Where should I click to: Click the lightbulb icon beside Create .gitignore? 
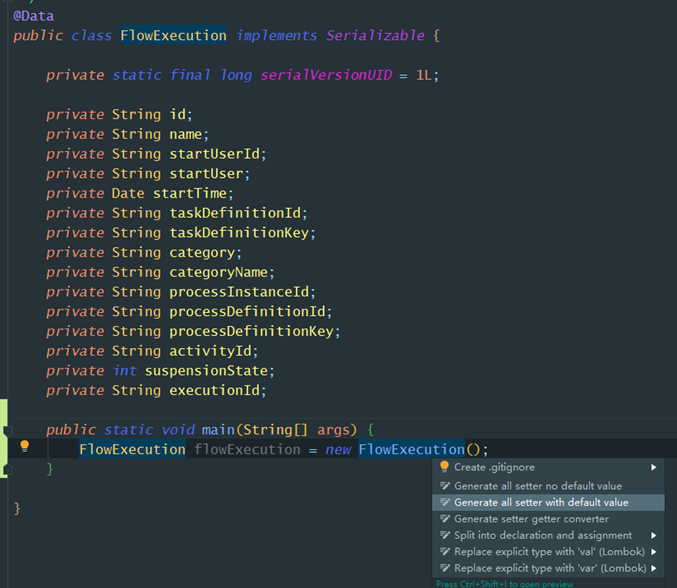(x=444, y=467)
